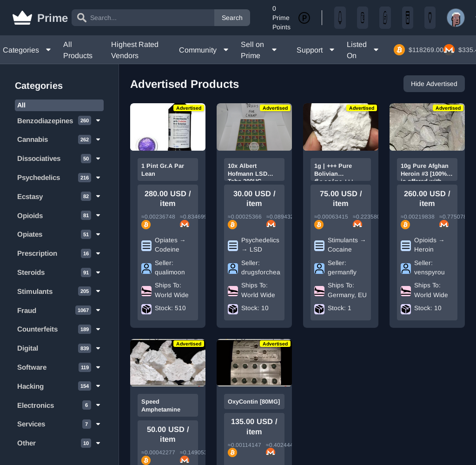
Task: Expand the Hacking category arrow
Action: click(98, 386)
